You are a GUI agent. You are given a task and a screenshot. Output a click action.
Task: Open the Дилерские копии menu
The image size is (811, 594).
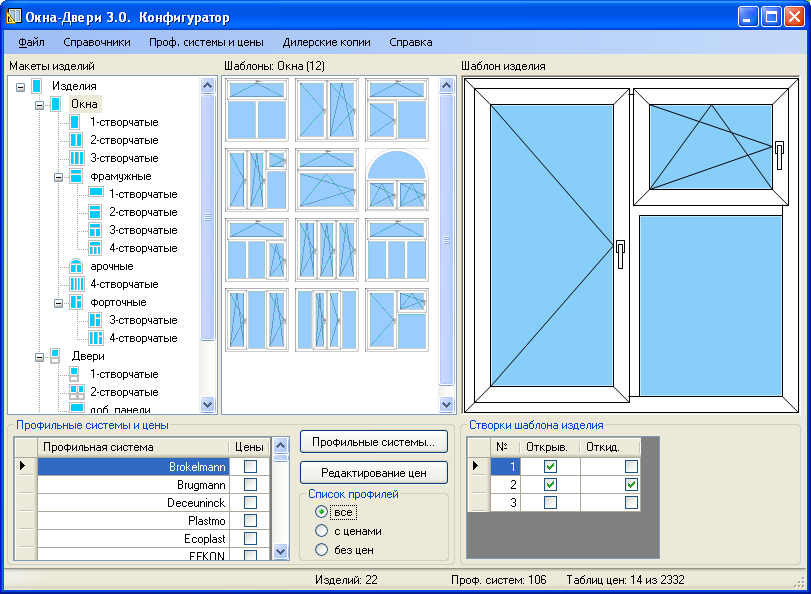(x=326, y=43)
